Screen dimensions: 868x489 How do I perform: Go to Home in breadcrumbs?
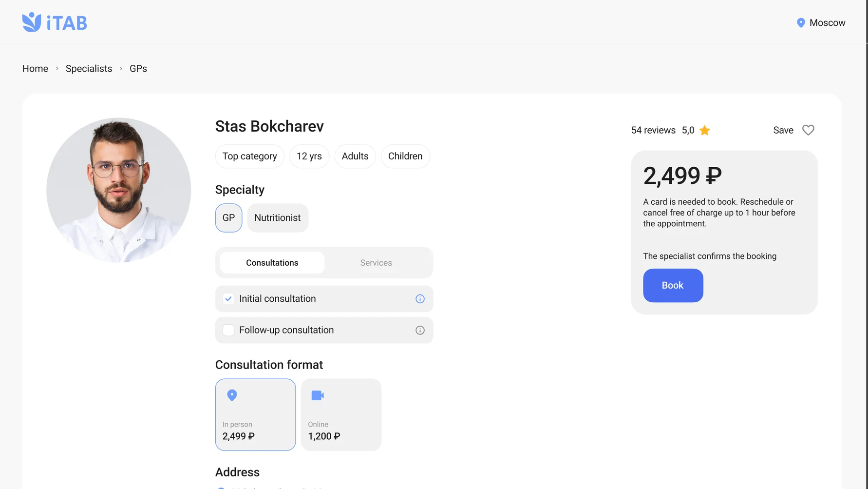click(x=35, y=69)
